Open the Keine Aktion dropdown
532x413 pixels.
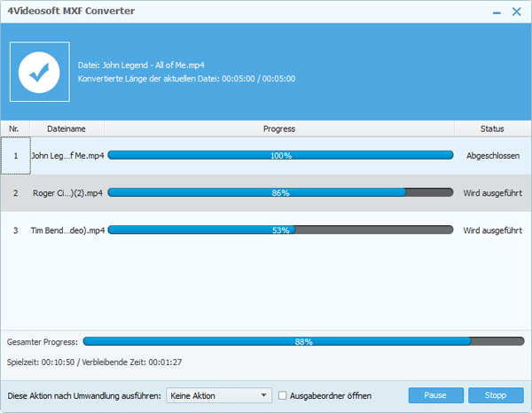click(220, 395)
